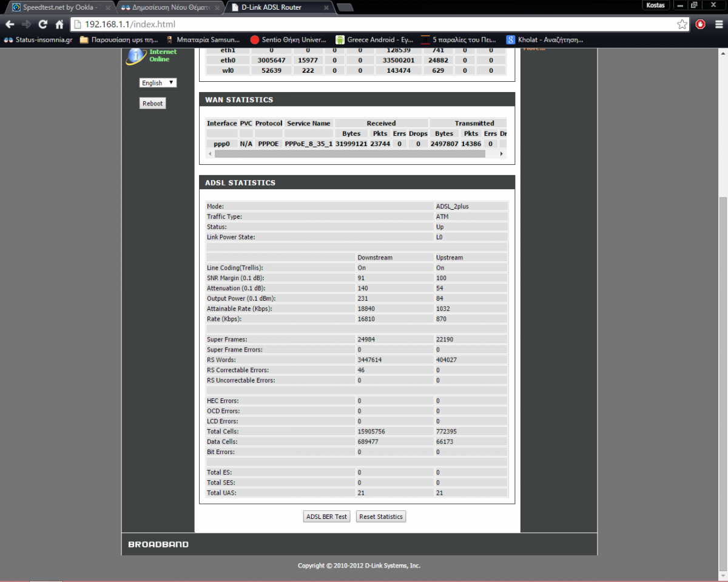728x582 pixels.
Task: Click the WAN statistics horizontal scrollbar
Action: click(x=350, y=154)
